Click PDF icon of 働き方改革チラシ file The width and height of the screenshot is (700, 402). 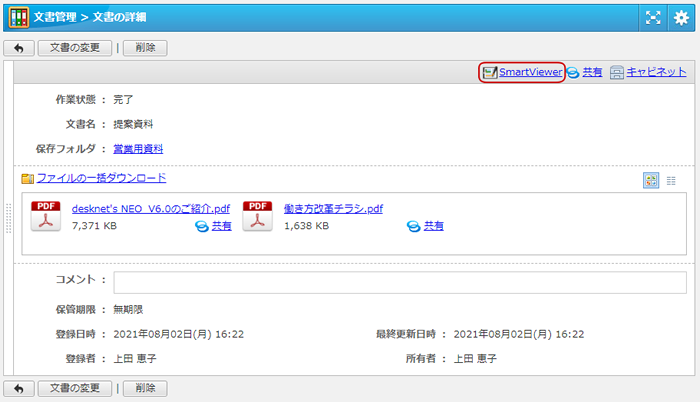(258, 216)
